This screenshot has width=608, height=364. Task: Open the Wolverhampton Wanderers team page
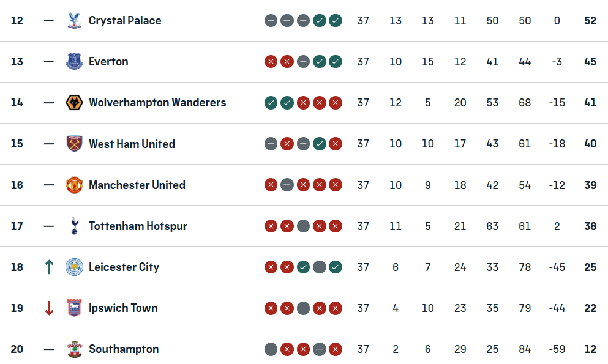157,103
